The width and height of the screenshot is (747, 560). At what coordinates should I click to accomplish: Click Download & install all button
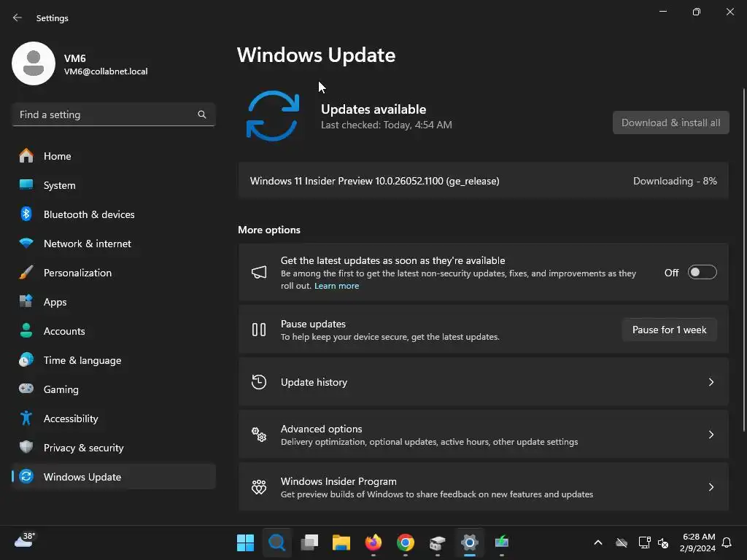(x=671, y=122)
